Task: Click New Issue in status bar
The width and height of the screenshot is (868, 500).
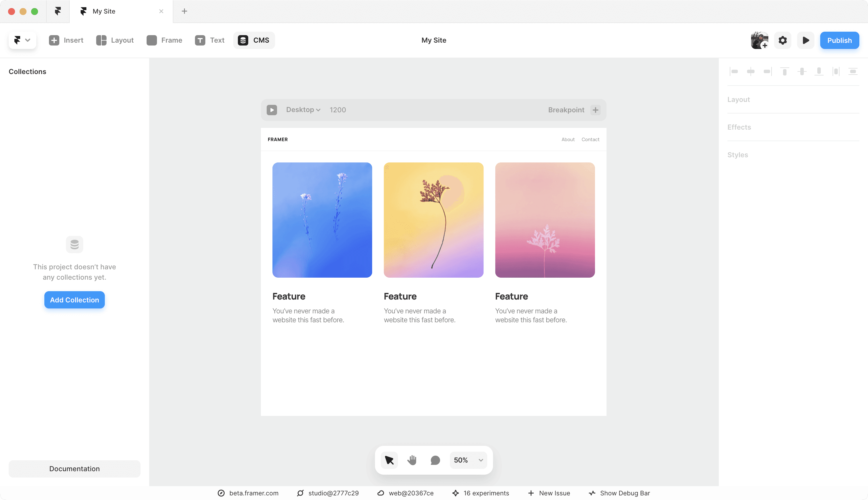Action: [549, 493]
